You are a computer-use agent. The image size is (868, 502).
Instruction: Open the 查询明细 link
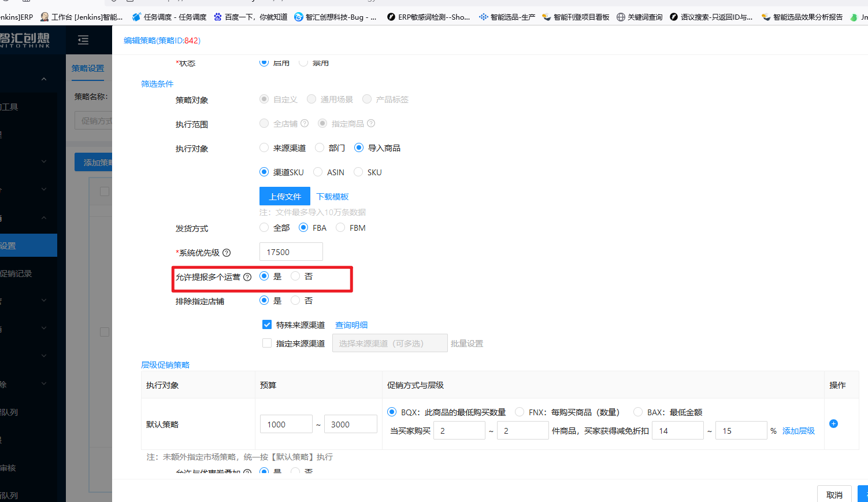coord(351,325)
